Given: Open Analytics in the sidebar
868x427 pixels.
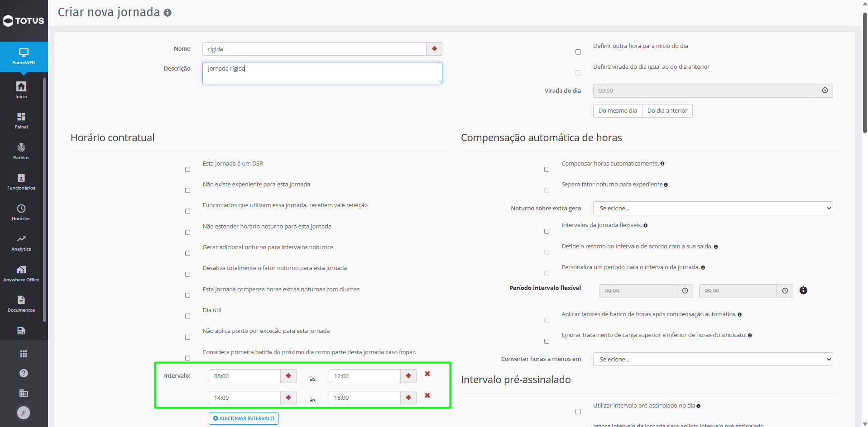Looking at the screenshot, I should [x=21, y=243].
